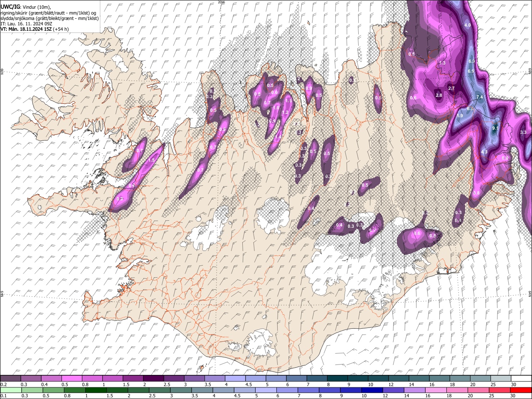The width and height of the screenshot is (532, 399).
Task: Pick the lower legend light blue swatch between 5 and 6
Action: coord(266,390)
